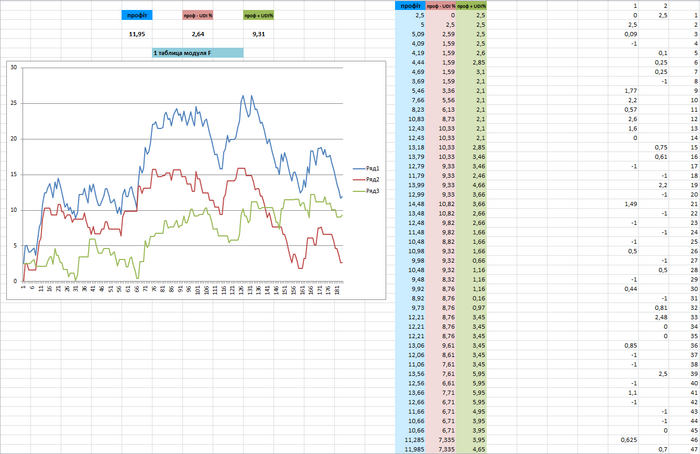This screenshot has height=454, width=700.
Task: Select the cell with 1,77 in row 9
Action: (x=623, y=91)
